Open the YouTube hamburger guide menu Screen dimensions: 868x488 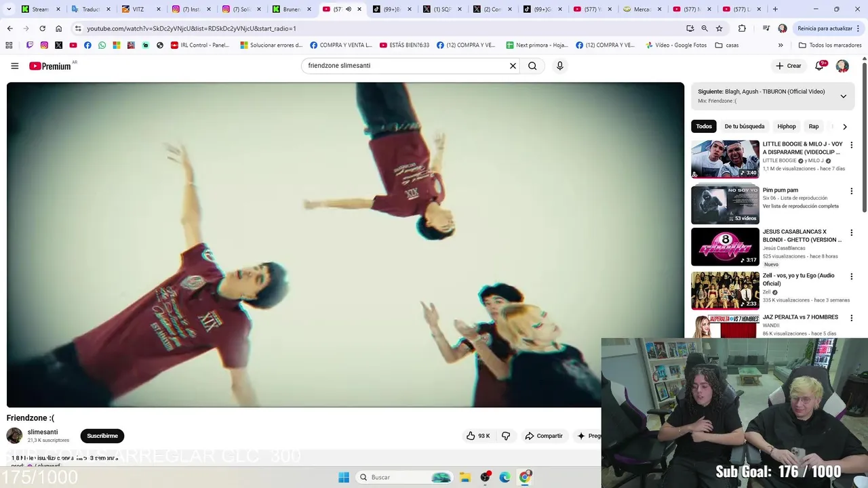[x=14, y=66]
